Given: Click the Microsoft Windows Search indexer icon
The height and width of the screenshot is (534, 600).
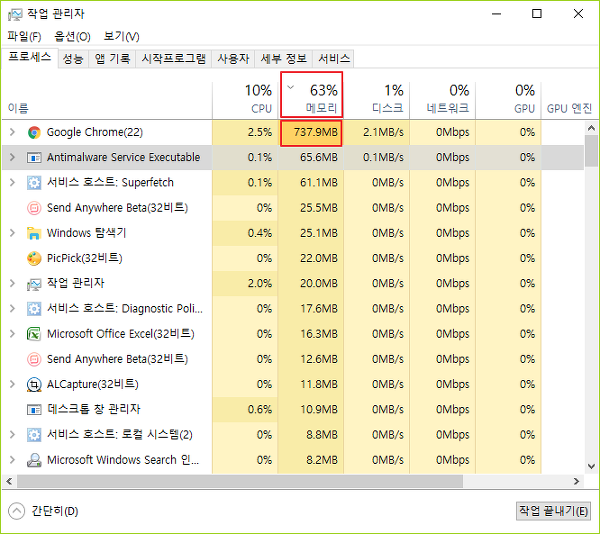Looking at the screenshot, I should tap(34, 460).
